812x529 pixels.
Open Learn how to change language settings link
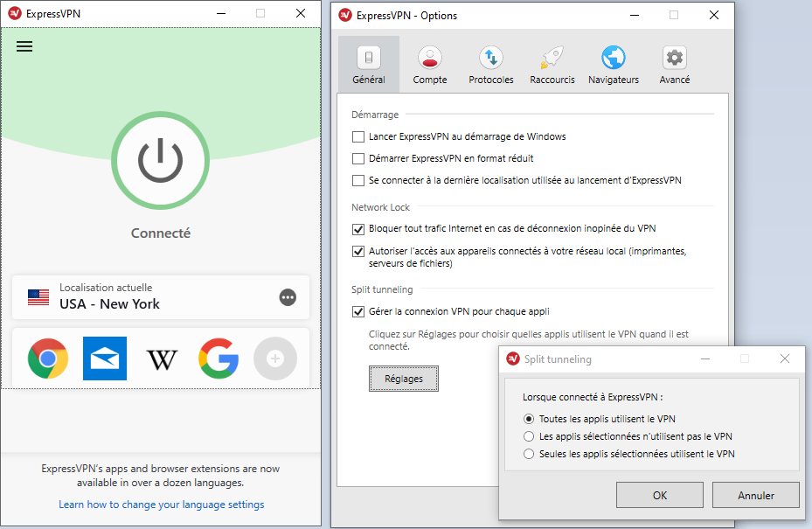pyautogui.click(x=161, y=505)
